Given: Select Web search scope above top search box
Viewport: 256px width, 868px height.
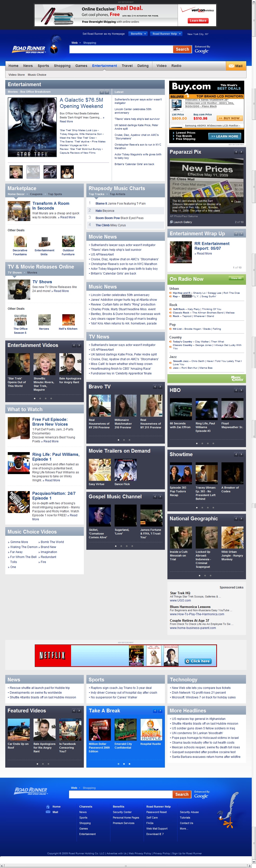Looking at the screenshot, I should pyautogui.click(x=74, y=43).
